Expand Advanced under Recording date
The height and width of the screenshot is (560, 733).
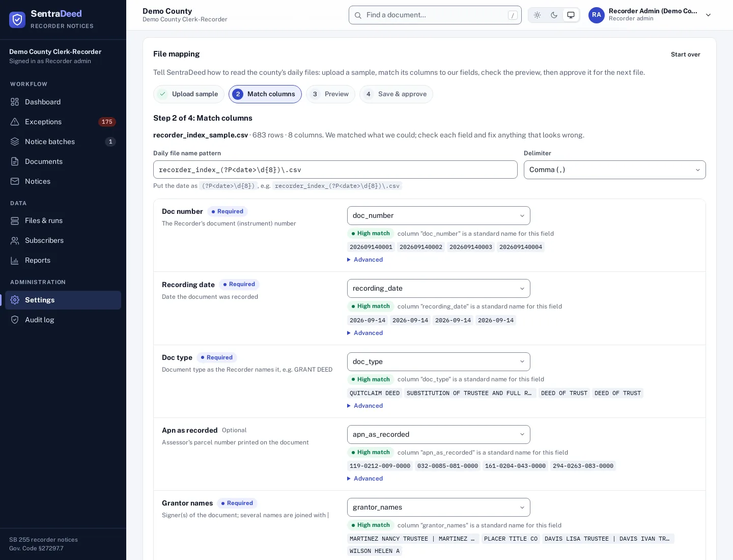365,333
